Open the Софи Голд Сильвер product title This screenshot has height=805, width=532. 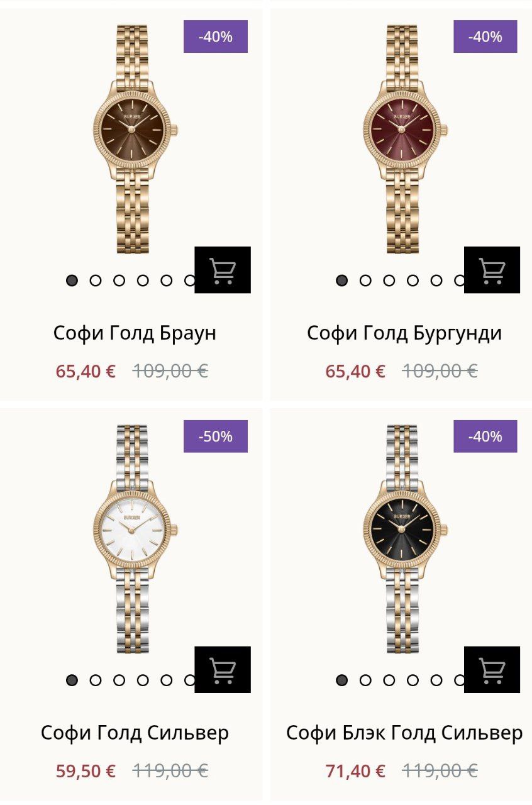[135, 733]
